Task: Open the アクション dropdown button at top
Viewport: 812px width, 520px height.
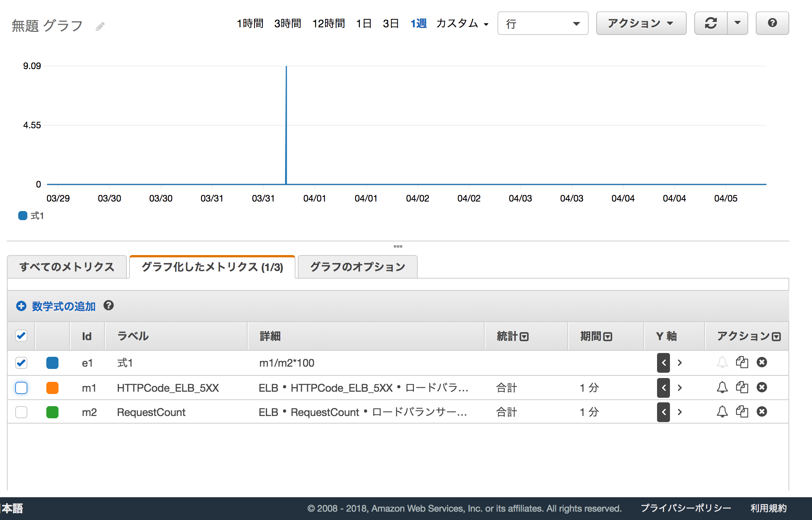Action: coord(641,23)
